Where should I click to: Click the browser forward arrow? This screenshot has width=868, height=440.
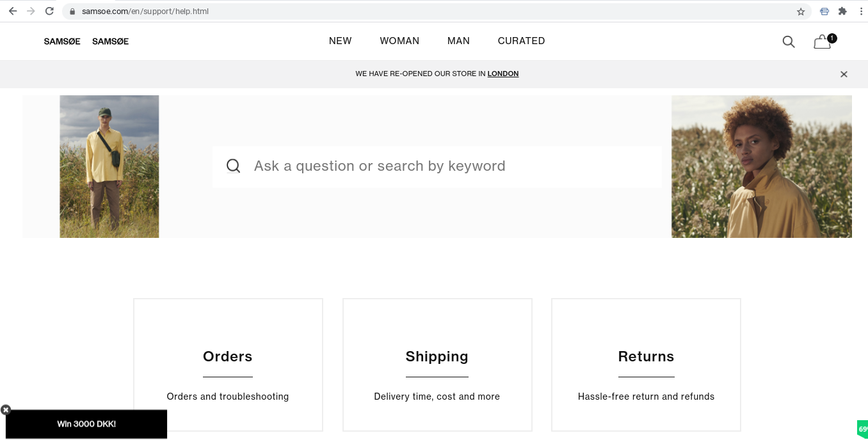point(31,11)
